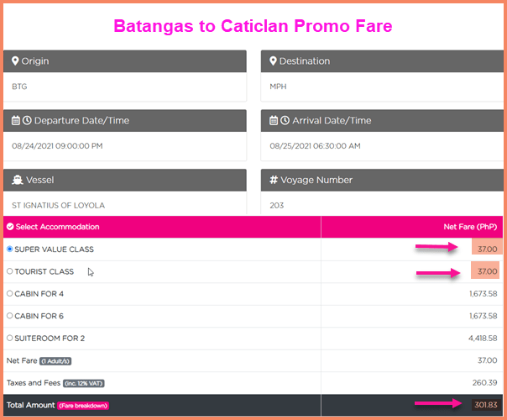Viewport: 507px width, 420px height.
Task: Select the Super Value Class option
Action: pyautogui.click(x=9, y=249)
